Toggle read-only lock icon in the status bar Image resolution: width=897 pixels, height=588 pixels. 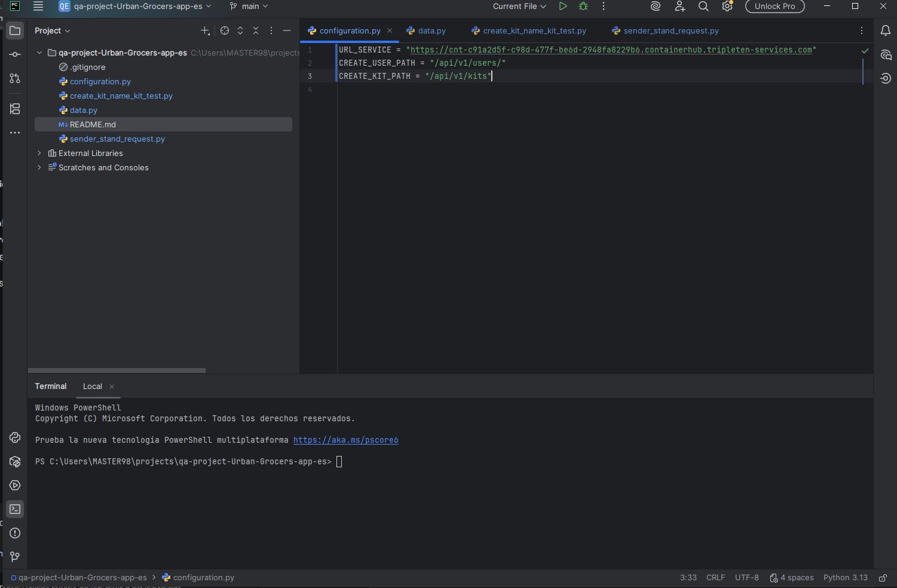(883, 578)
